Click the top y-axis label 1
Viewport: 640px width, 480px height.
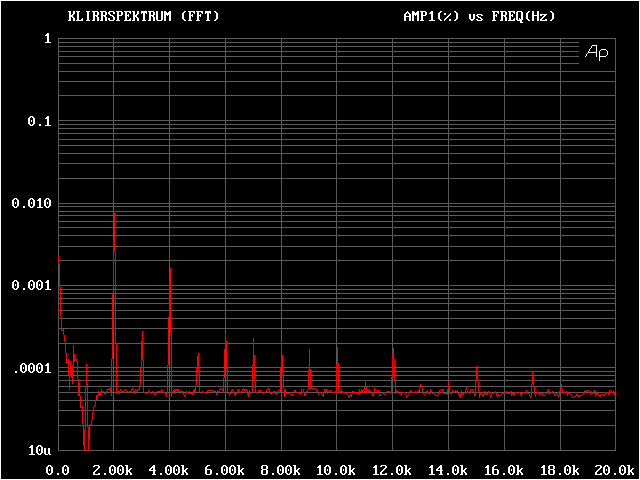click(x=47, y=39)
